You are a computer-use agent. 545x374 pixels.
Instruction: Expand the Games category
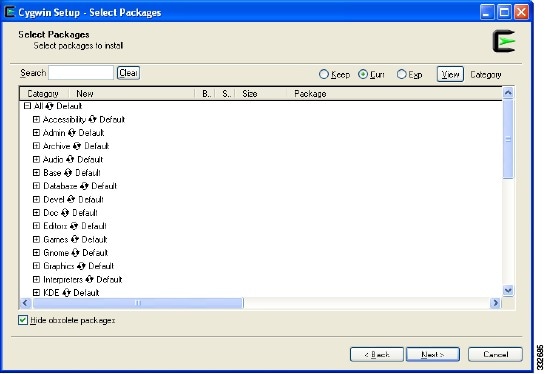click(36, 239)
